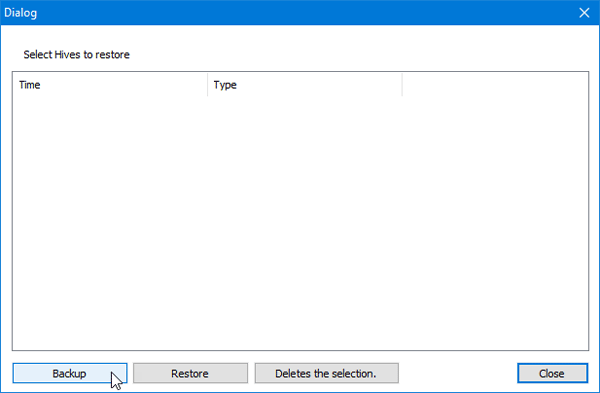Click the Backup button
600x393 pixels.
point(70,373)
